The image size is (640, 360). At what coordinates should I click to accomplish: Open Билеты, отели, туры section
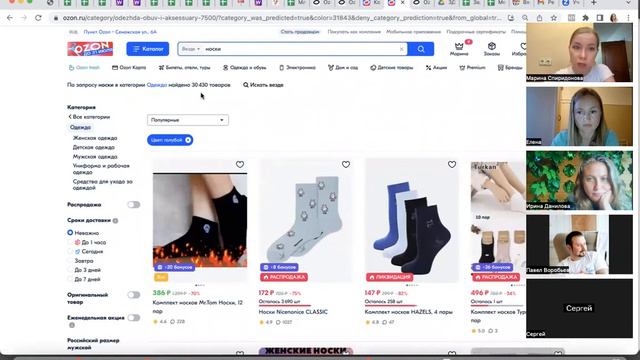click(x=184, y=68)
